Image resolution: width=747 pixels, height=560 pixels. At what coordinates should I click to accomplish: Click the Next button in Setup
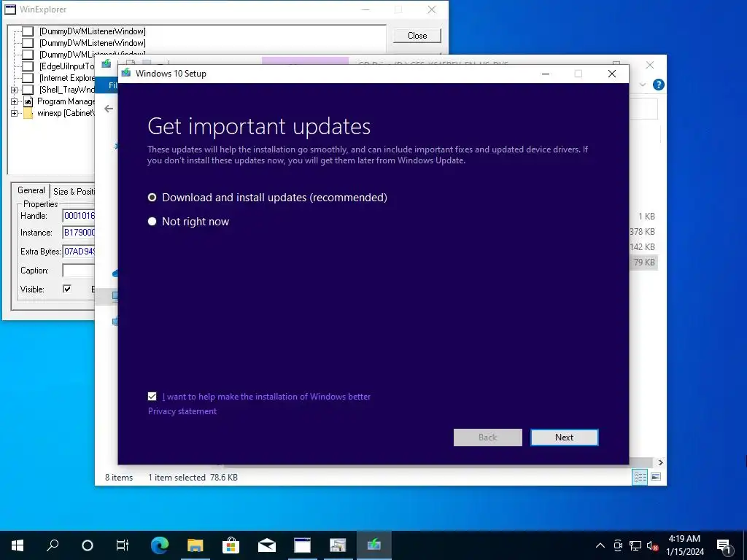pyautogui.click(x=564, y=437)
